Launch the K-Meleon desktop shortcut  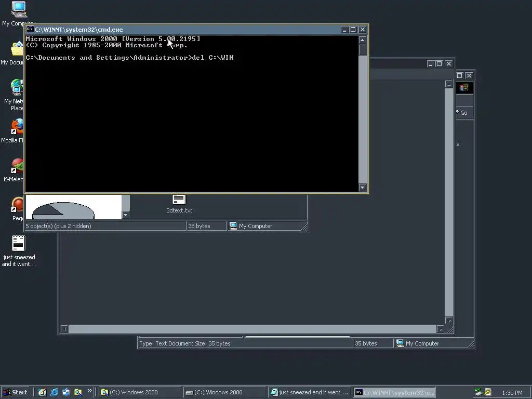point(17,166)
